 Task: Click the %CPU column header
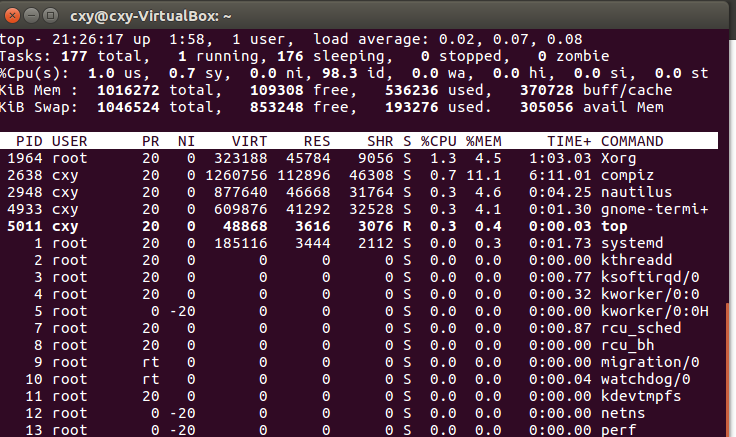click(x=438, y=141)
